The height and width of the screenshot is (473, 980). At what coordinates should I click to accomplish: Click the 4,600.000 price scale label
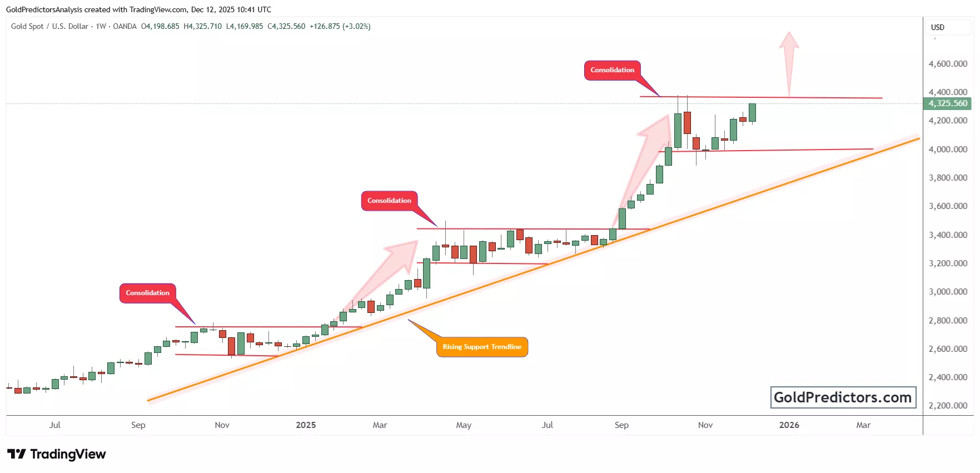point(948,64)
